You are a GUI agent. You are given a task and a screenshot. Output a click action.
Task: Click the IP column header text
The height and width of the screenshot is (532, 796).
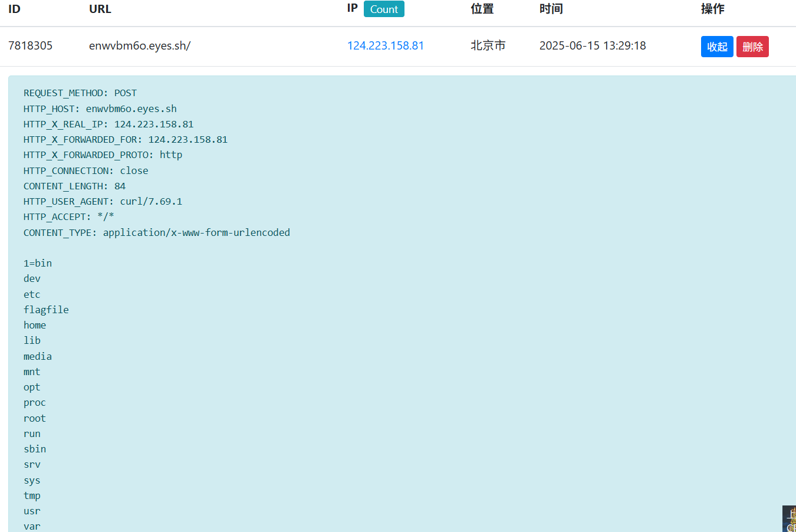pos(352,8)
